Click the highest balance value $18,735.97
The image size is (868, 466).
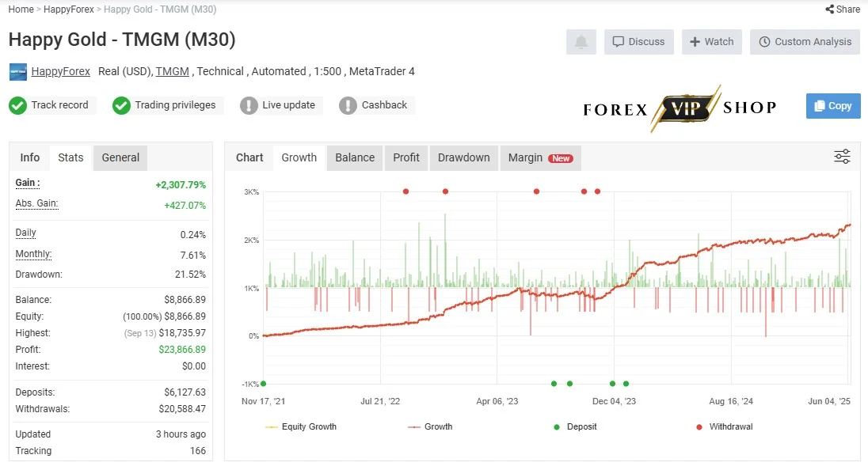tap(182, 333)
